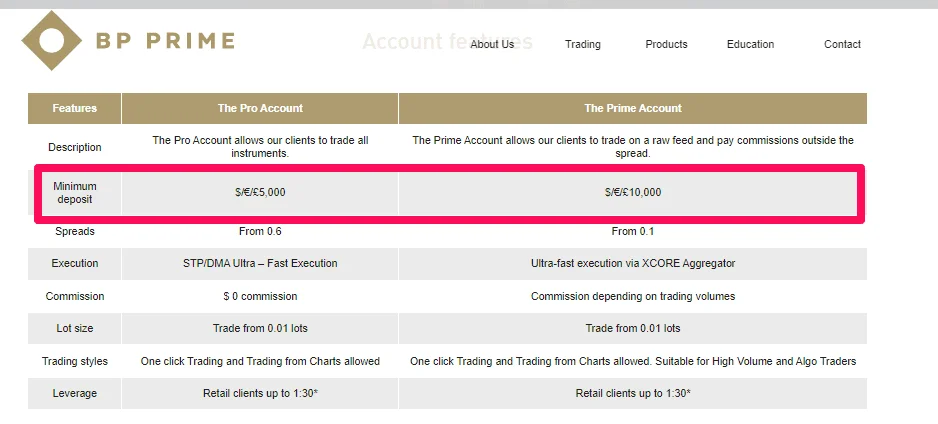Open the Contact page link

click(842, 44)
